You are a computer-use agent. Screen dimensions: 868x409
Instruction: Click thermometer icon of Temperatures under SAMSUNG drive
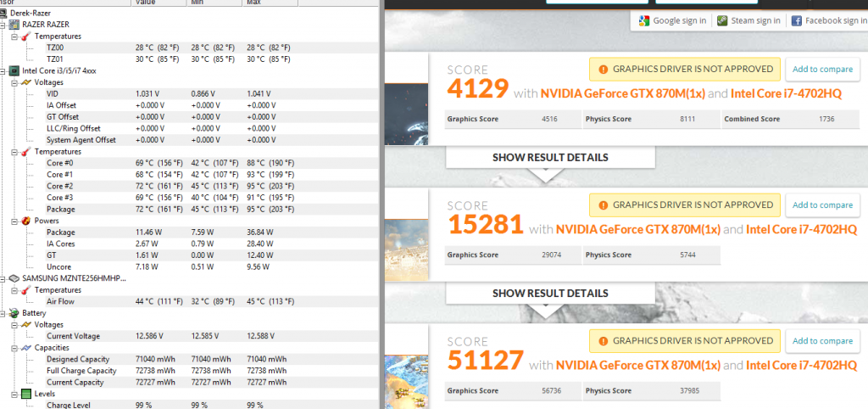[25, 290]
